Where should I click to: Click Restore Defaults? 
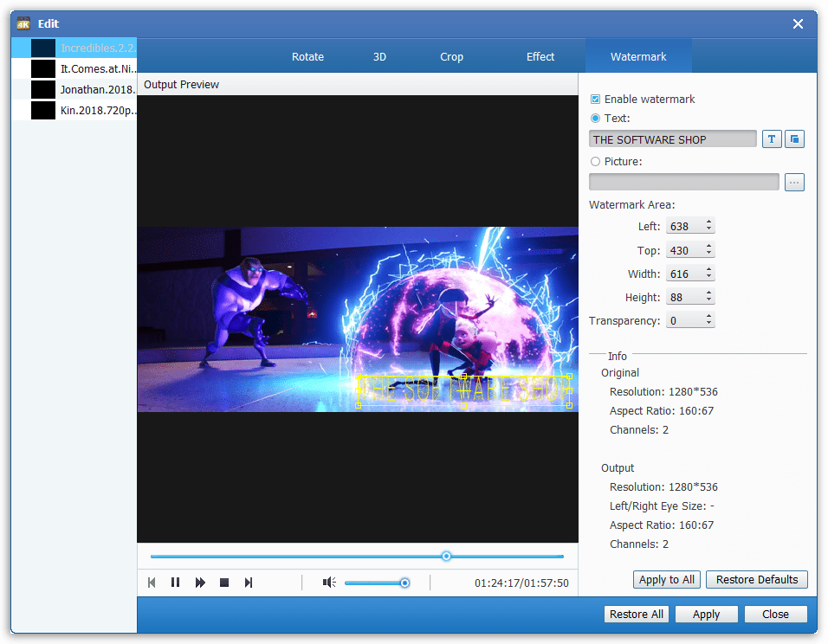coord(756,579)
